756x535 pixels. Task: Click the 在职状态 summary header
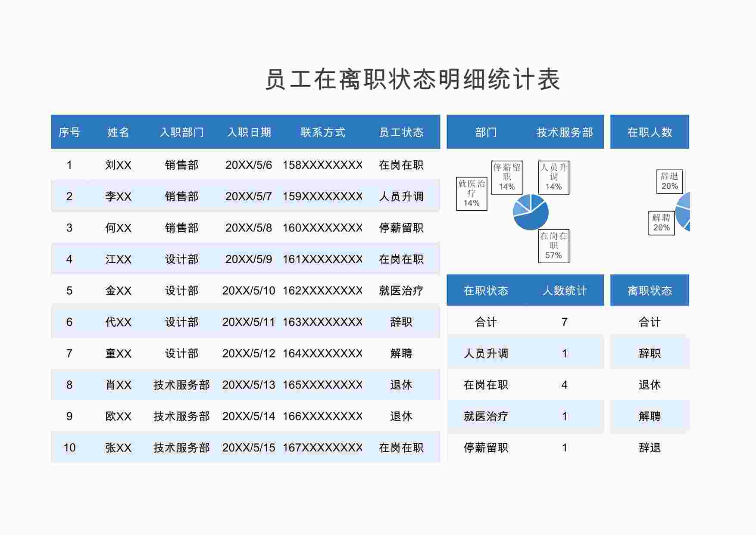click(x=486, y=291)
